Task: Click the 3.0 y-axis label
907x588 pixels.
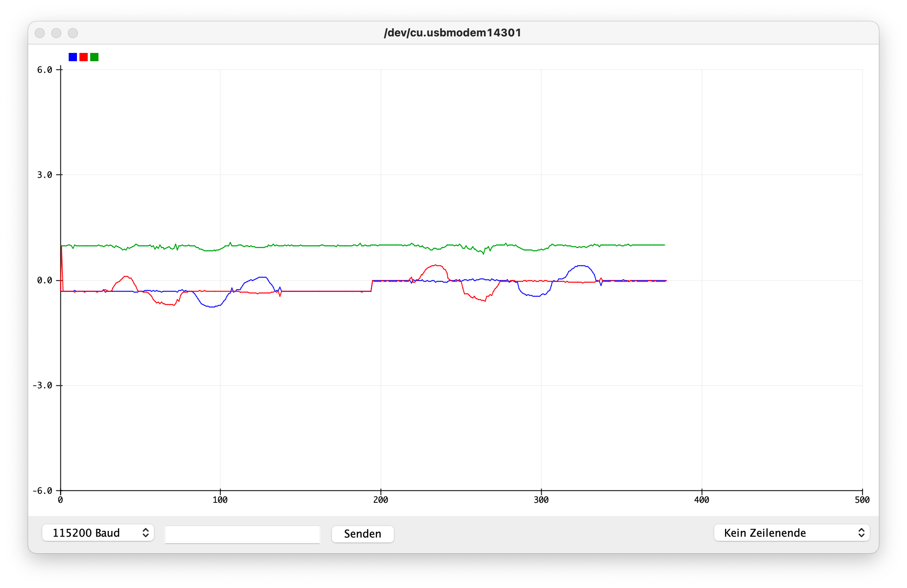Action: pos(45,174)
